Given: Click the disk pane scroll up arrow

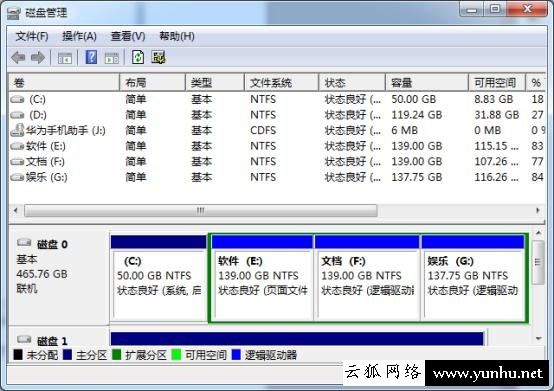Looking at the screenshot, I should tap(538, 233).
